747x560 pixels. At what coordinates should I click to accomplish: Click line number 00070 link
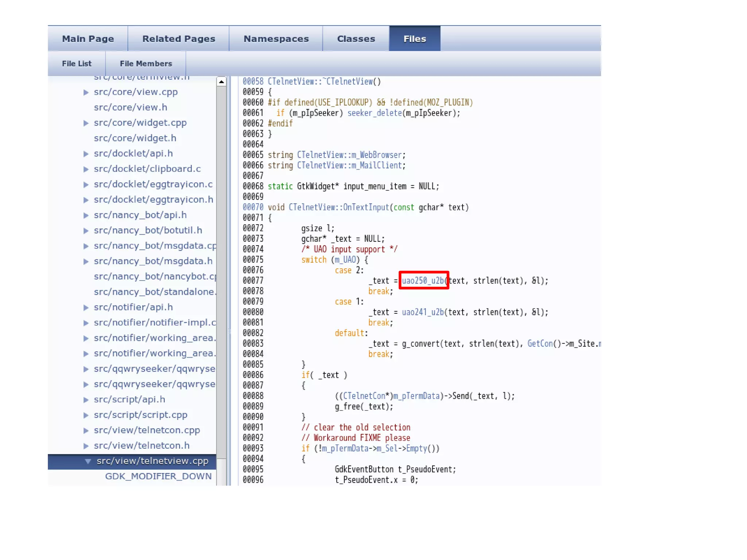253,207
